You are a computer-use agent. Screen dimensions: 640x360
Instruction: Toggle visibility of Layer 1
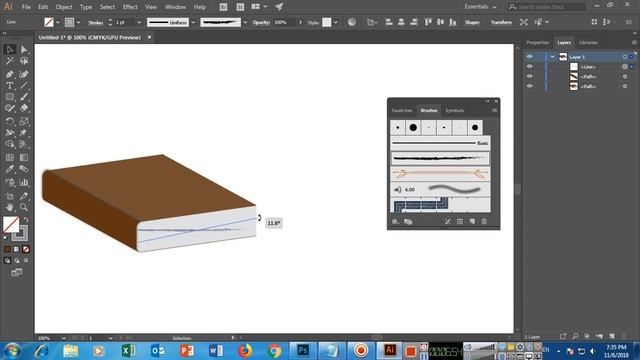point(529,57)
